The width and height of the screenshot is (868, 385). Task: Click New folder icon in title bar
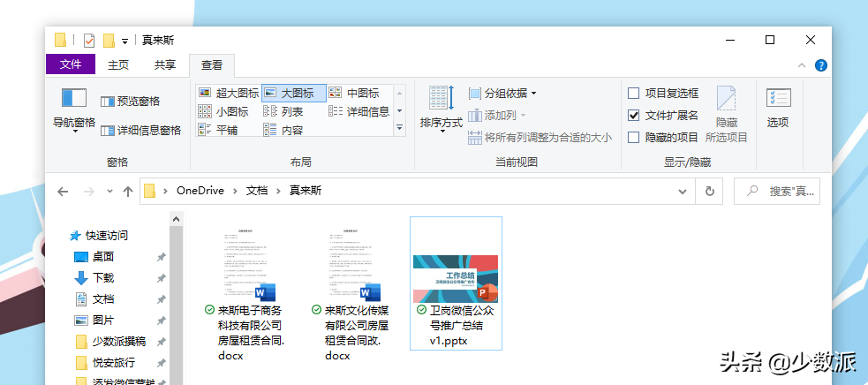pyautogui.click(x=109, y=41)
